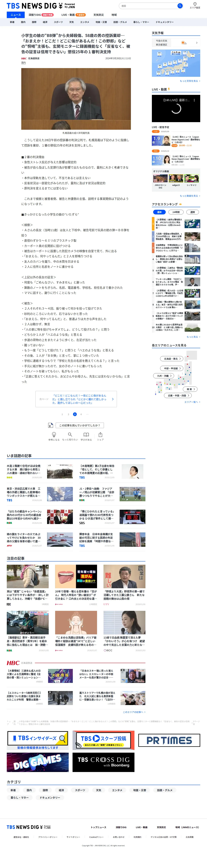Open 九州・沖縄 area news
The height and width of the screenshot is (868, 207).
click(164, 376)
